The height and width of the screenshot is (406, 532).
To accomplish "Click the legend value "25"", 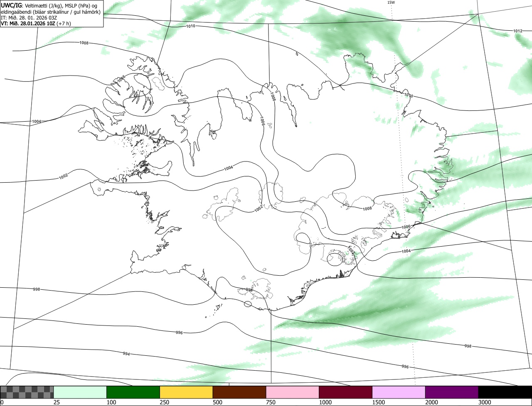I will [x=57, y=402].
